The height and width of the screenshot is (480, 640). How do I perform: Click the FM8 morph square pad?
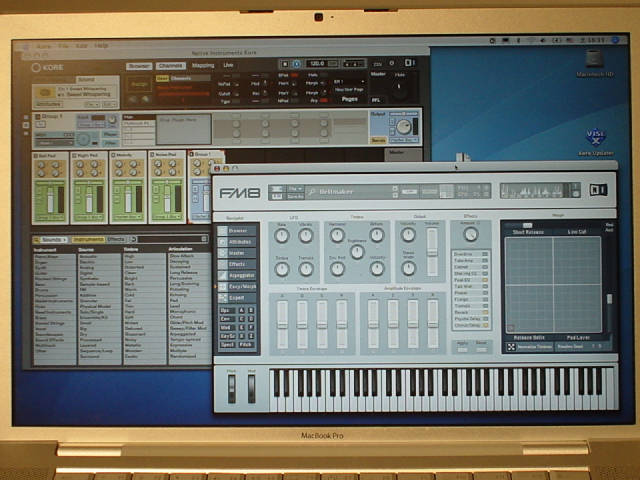553,284
